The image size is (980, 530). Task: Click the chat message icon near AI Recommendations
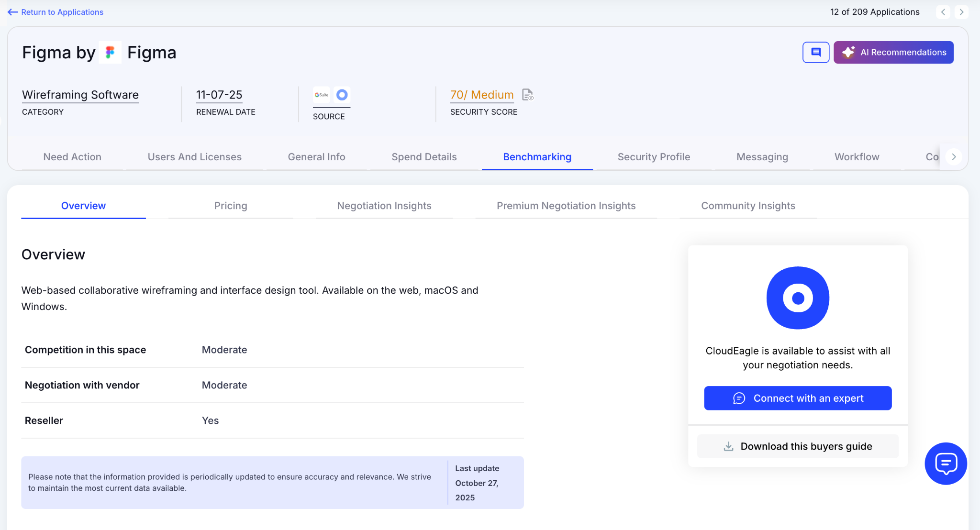point(815,52)
